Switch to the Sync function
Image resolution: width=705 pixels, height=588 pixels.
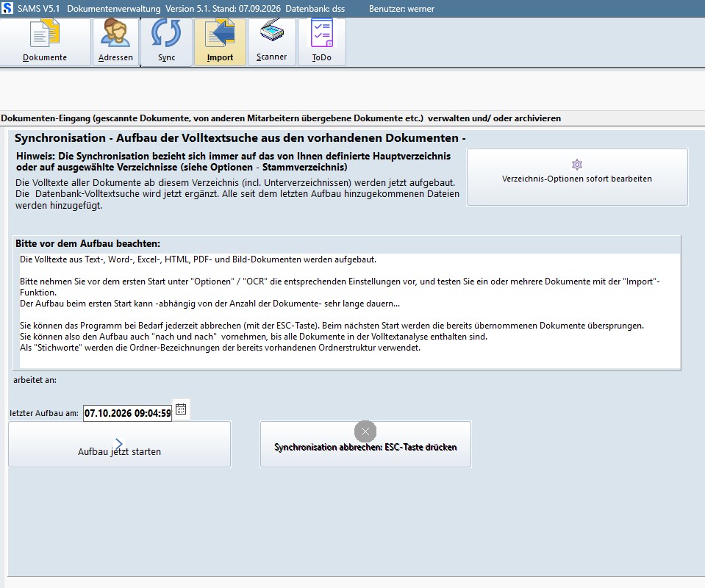click(x=166, y=42)
